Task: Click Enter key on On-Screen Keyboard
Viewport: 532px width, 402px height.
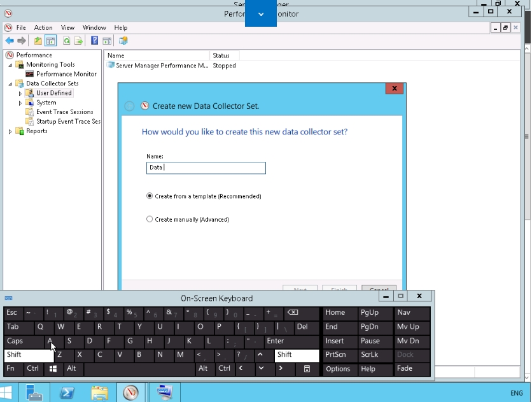Action: pos(291,341)
